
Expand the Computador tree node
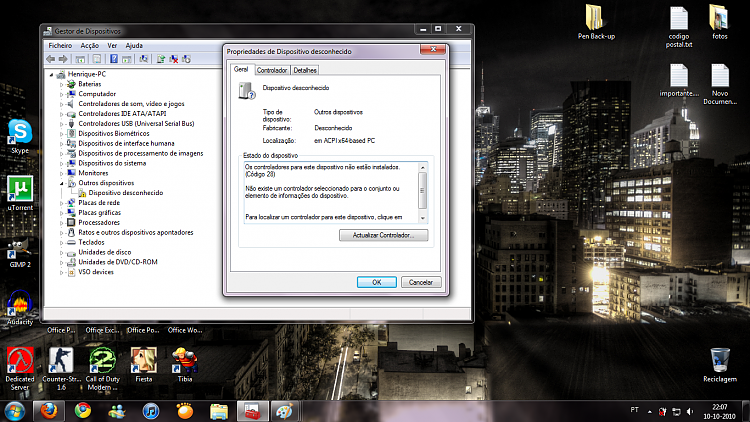(61, 94)
